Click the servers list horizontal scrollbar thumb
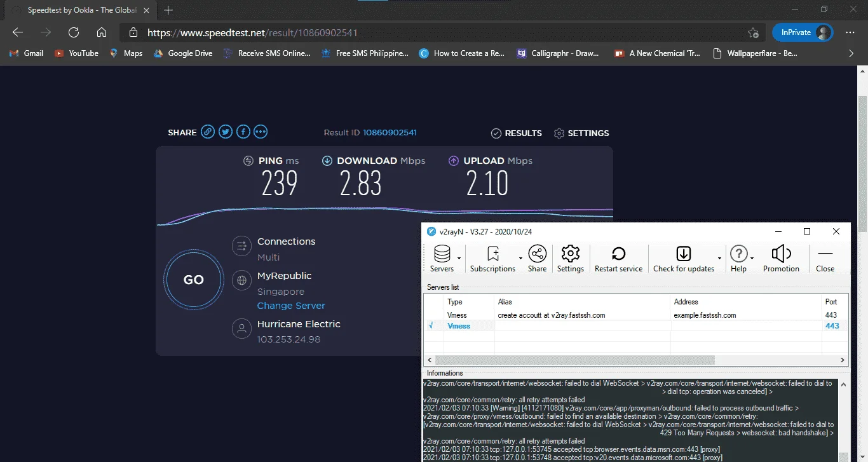Screen dimensions: 868x462 pos(575,360)
